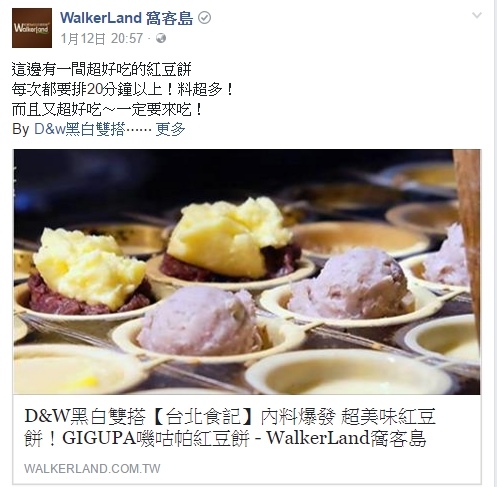Click the Walkerland logo text in avatar

pyautogui.click(x=31, y=28)
